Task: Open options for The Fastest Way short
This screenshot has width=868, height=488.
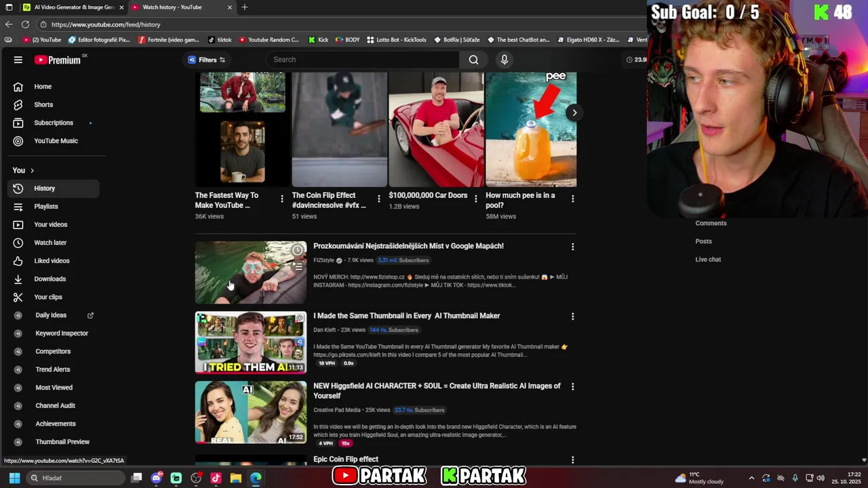Action: [282, 199]
